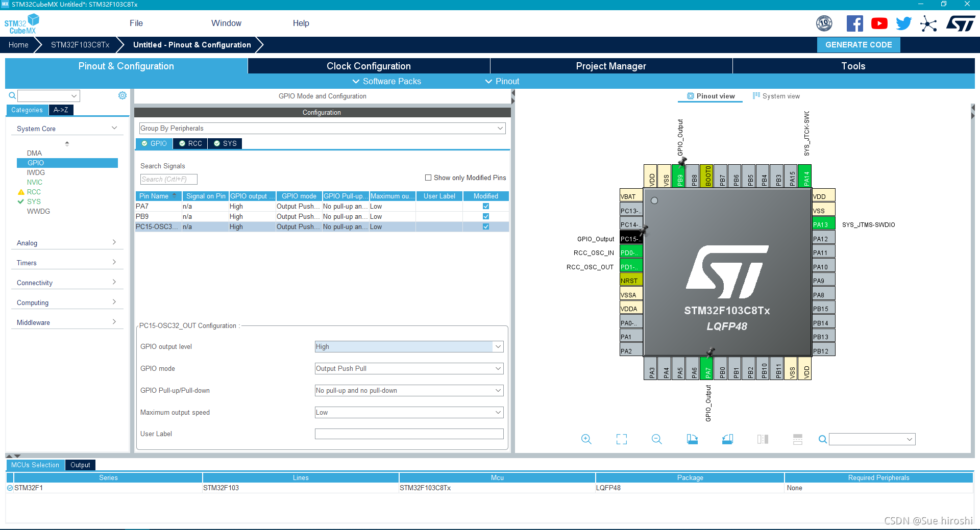Go to the Home breadcrumb
This screenshot has width=980, height=530.
(18, 45)
